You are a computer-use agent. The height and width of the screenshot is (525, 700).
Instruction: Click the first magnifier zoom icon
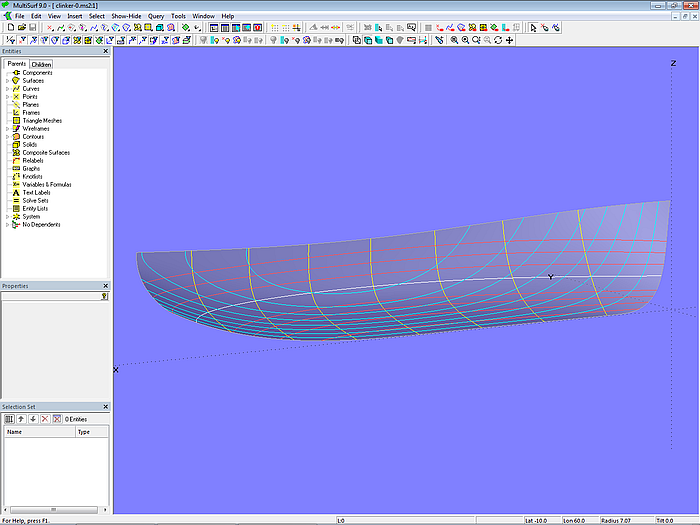(x=453, y=40)
